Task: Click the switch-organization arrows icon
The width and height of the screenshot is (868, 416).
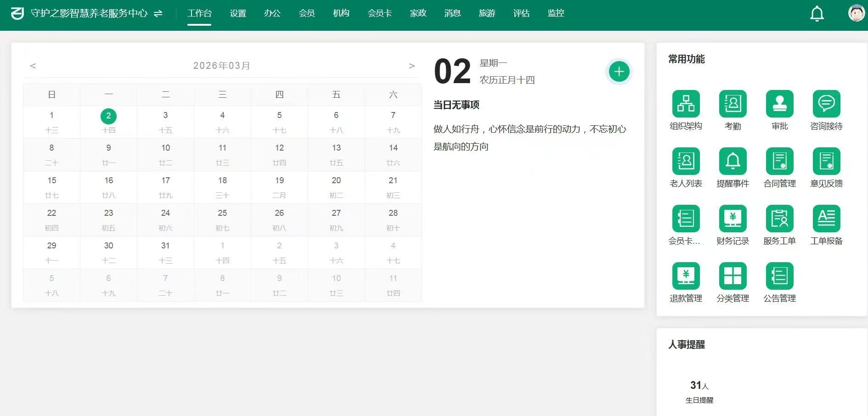Action: (158, 14)
